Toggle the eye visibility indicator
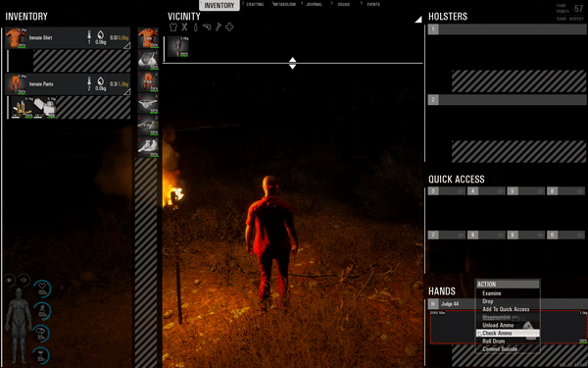Image resolution: width=588 pixels, height=368 pixels. pyautogui.click(x=10, y=280)
